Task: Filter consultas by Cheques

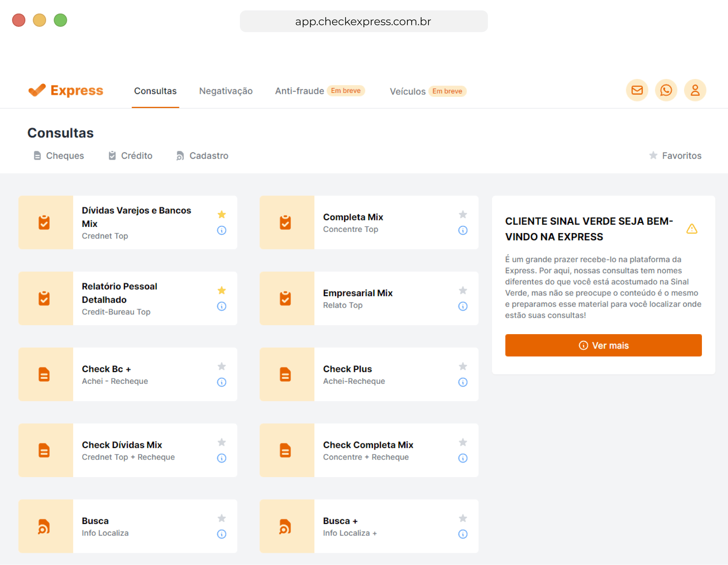Action: pos(59,155)
